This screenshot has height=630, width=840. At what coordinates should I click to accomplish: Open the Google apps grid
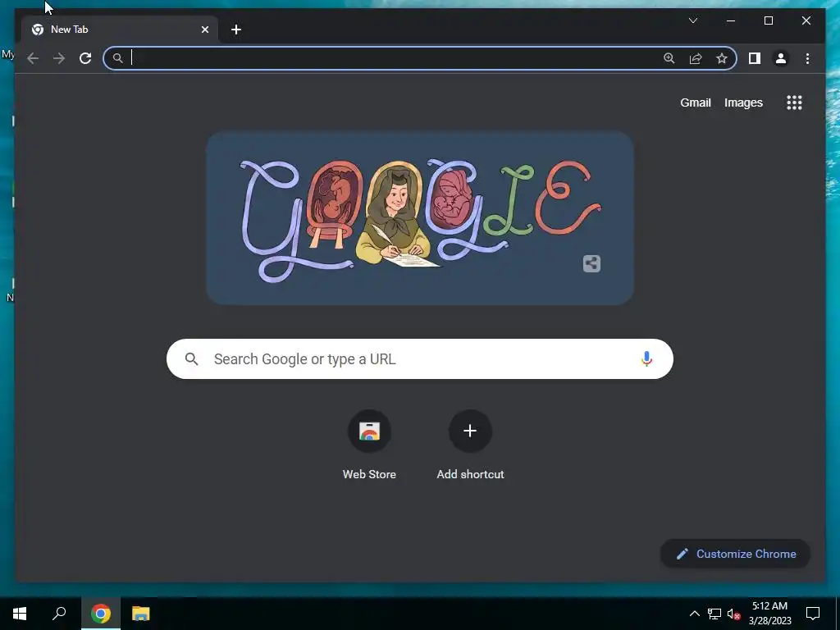[x=794, y=103]
